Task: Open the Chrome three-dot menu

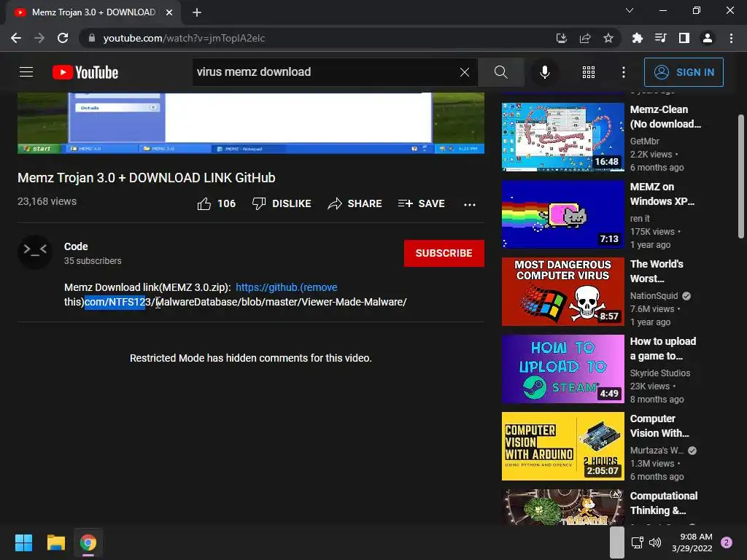Action: pos(731,38)
